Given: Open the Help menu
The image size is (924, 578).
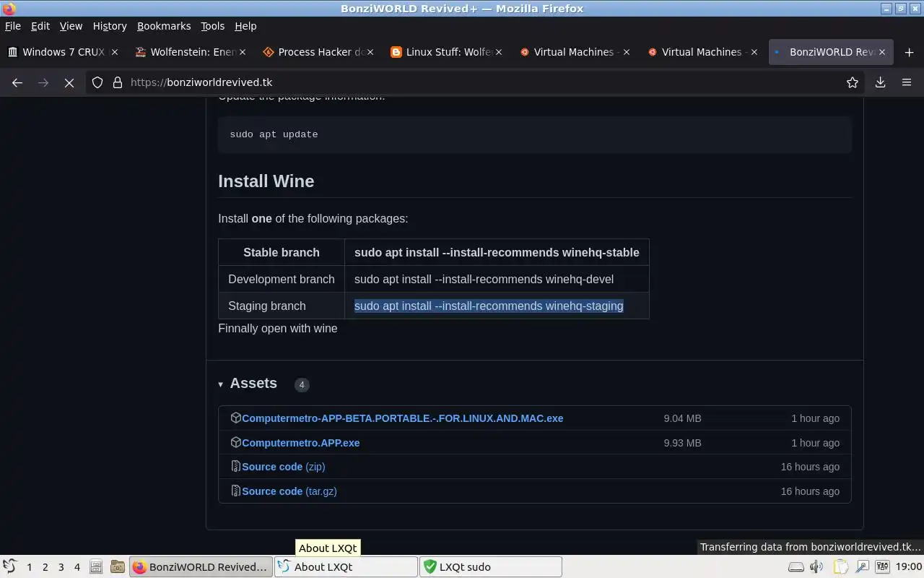Looking at the screenshot, I should [245, 26].
